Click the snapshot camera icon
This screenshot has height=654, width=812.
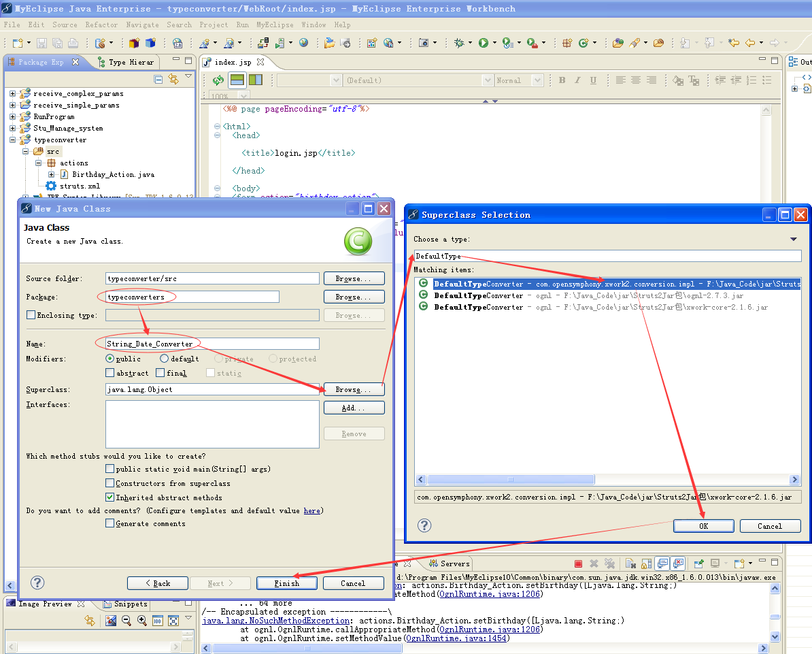pyautogui.click(x=424, y=43)
